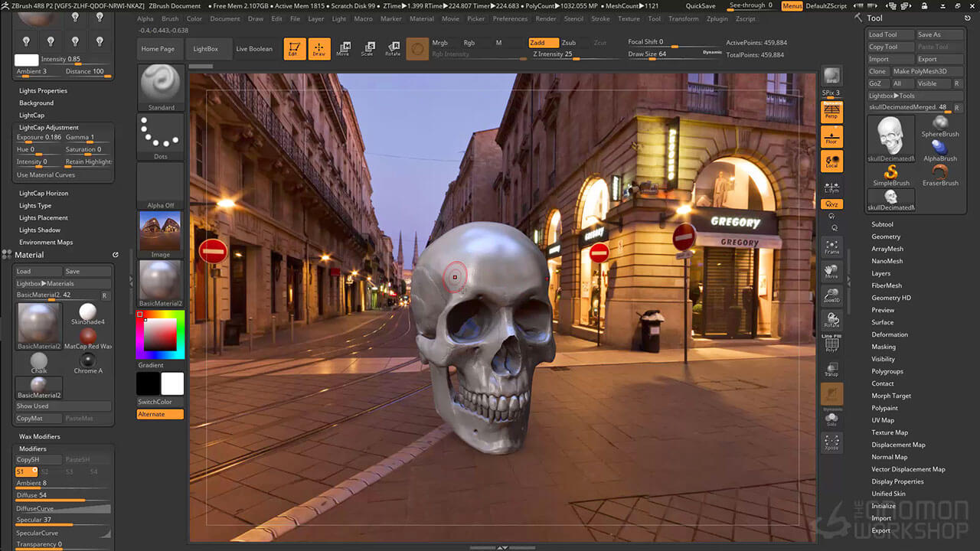Toggle Perspective (Persp) view mode
This screenshot has width=980, height=551.
click(x=831, y=112)
